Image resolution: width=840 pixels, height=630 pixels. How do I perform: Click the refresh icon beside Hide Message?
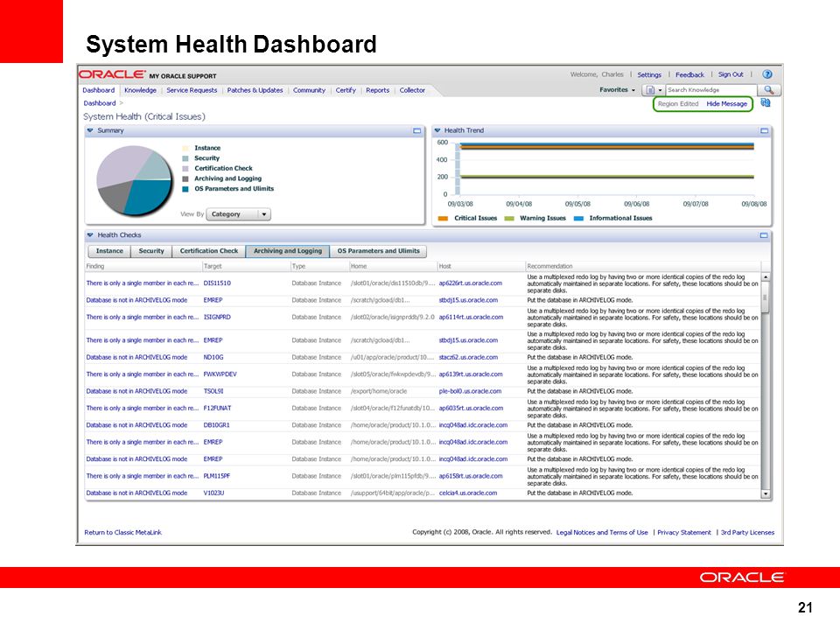pos(766,103)
